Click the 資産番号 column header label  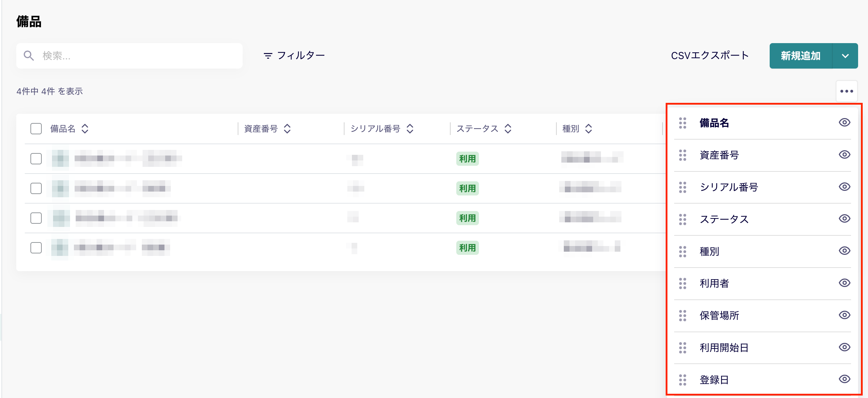coord(261,129)
